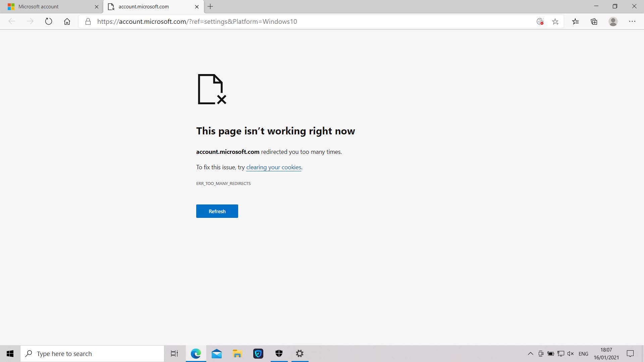Open Settings gear on taskbar
This screenshot has width=644, height=362.
coord(300,354)
